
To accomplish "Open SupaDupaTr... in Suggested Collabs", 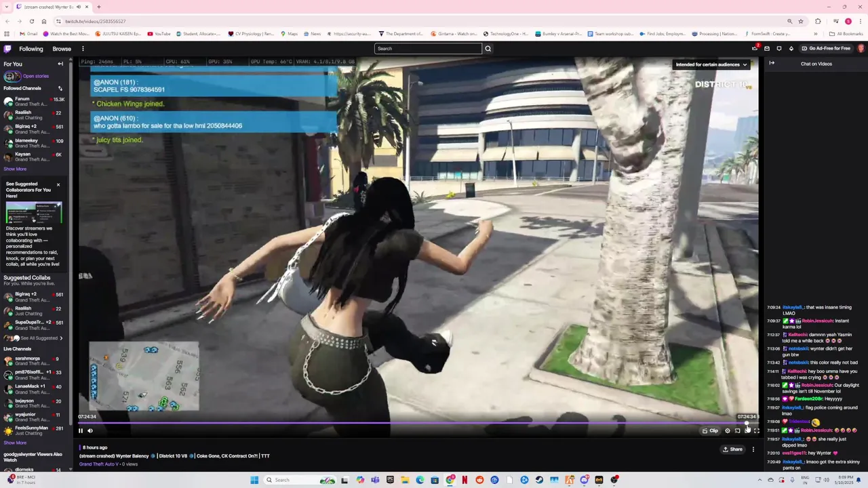I will coord(34,325).
